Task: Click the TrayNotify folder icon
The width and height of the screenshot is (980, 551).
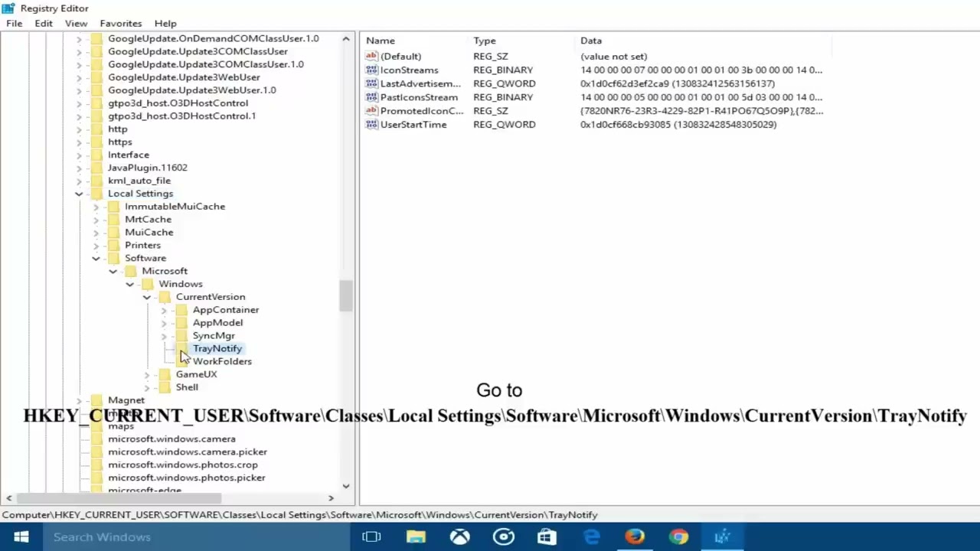Action: tap(181, 349)
